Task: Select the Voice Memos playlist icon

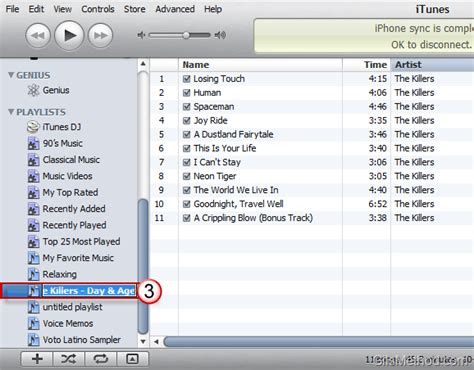Action: click(x=33, y=323)
